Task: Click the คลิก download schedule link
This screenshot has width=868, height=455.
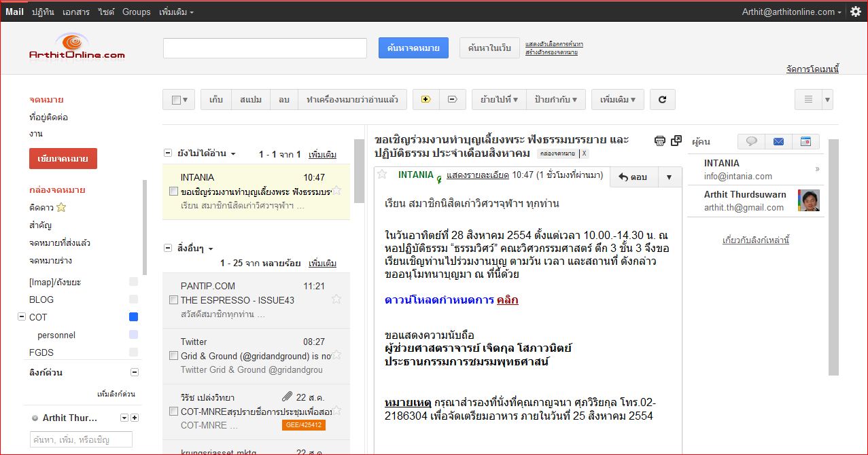Action: point(507,299)
